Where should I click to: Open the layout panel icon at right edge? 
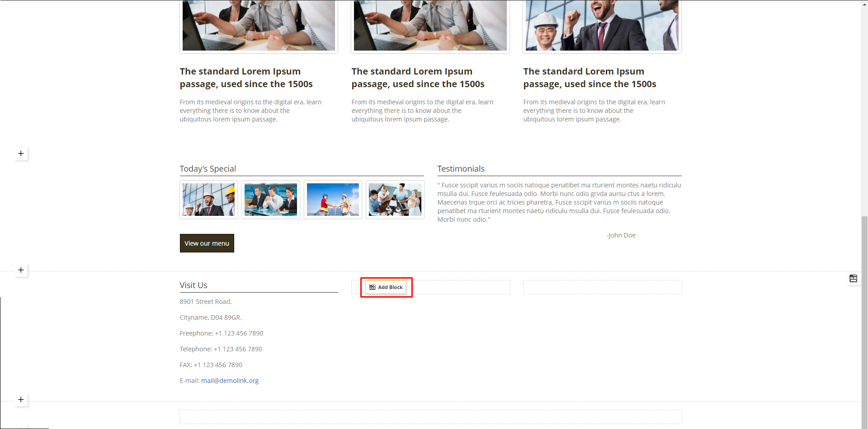tap(853, 279)
